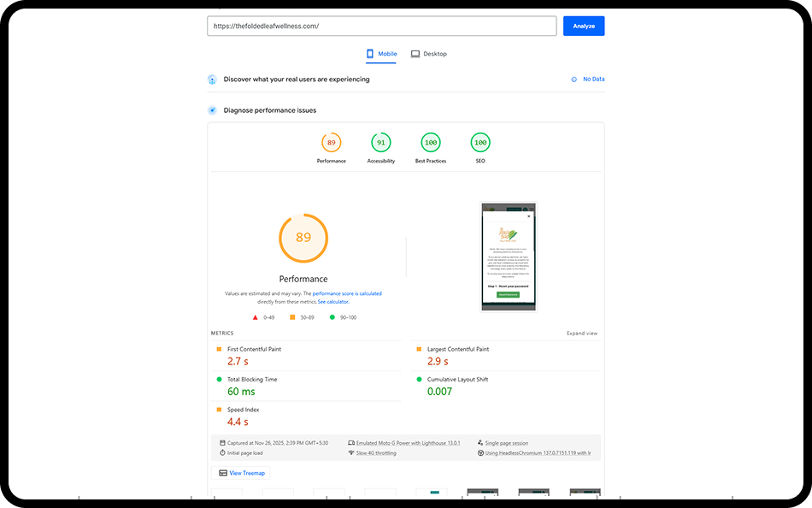
Task: Click the URL input field
Action: pos(382,26)
